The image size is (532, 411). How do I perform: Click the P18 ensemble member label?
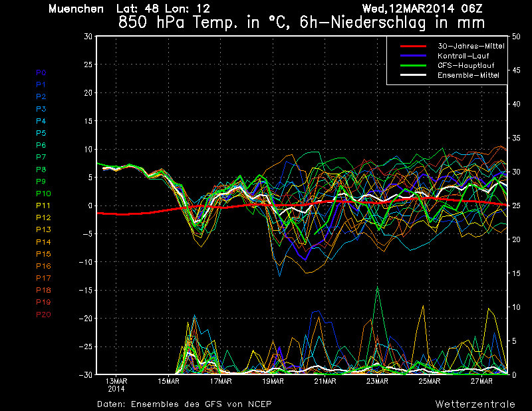(x=43, y=290)
